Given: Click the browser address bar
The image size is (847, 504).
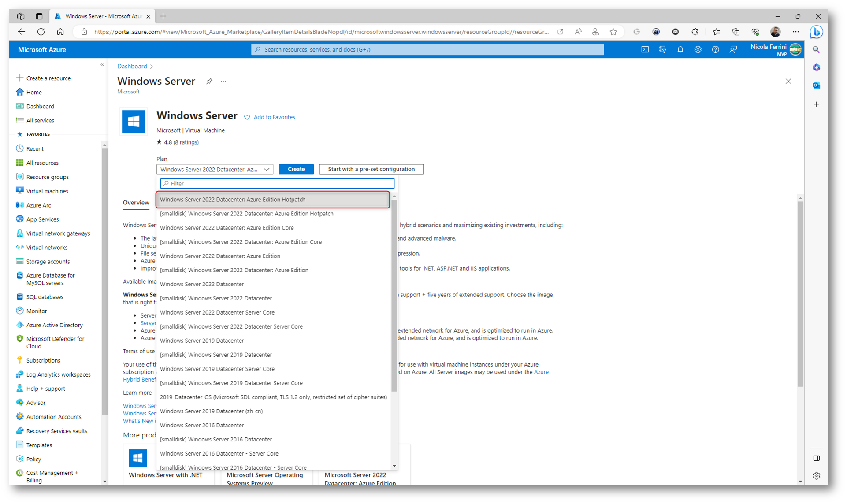Looking at the screenshot, I should coord(321,32).
